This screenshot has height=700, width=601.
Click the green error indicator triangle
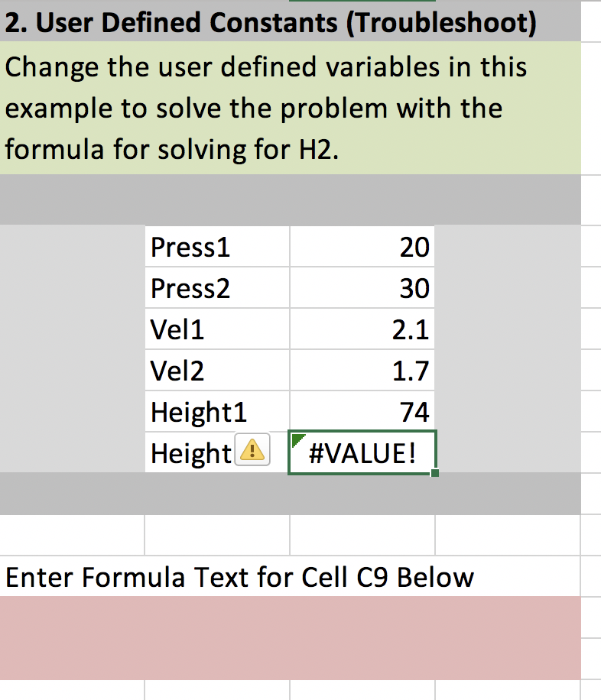click(297, 439)
